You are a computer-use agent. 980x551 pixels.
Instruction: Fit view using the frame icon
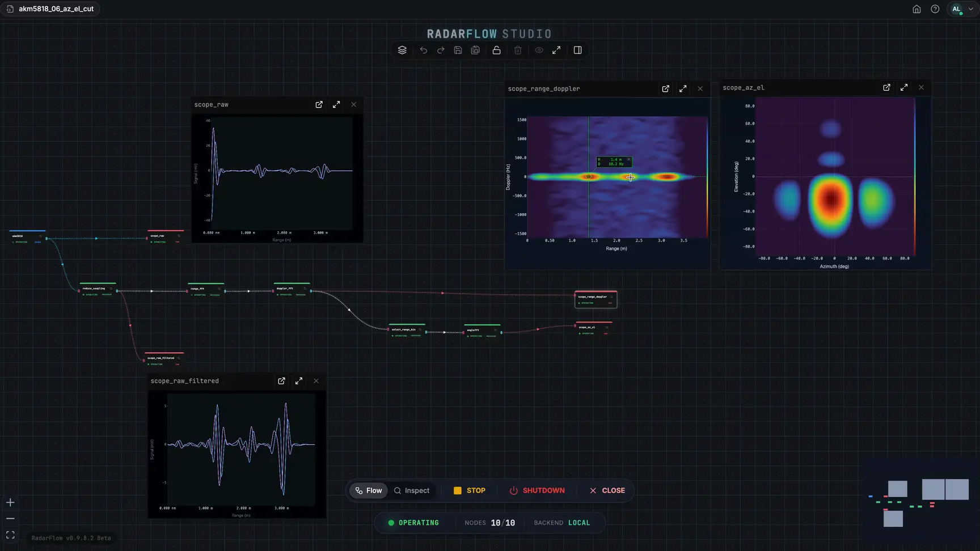(10, 535)
